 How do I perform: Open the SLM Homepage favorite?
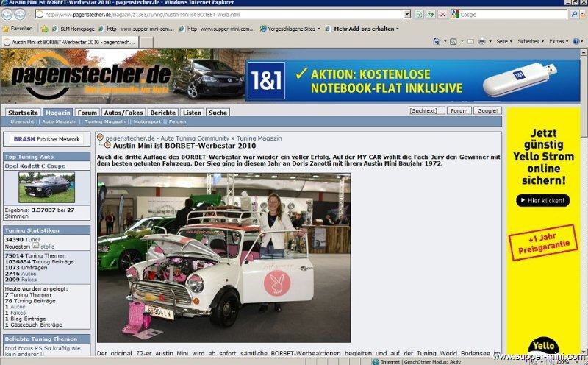click(x=73, y=29)
